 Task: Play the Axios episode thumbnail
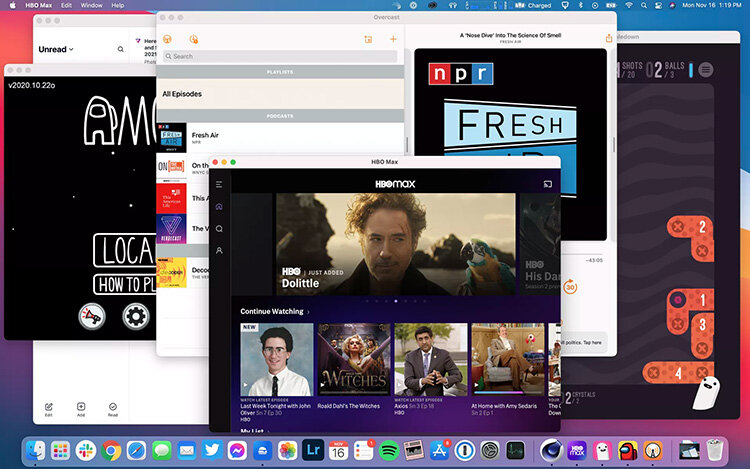pos(430,359)
